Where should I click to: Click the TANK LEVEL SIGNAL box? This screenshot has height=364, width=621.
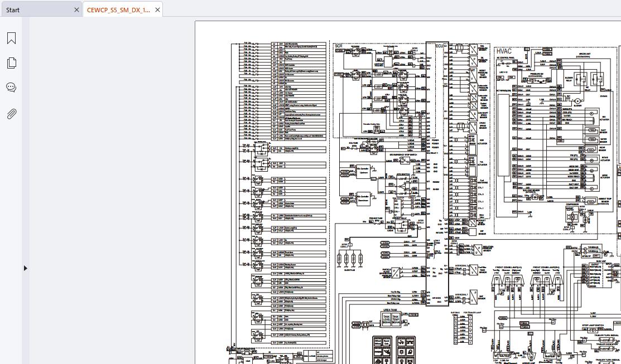coord(386,320)
